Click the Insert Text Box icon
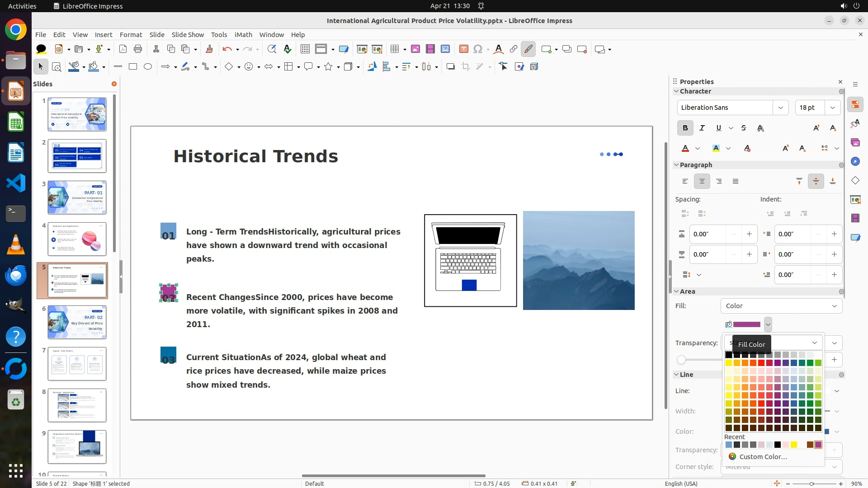Viewport: 868px width, 488px height. pos(463,49)
